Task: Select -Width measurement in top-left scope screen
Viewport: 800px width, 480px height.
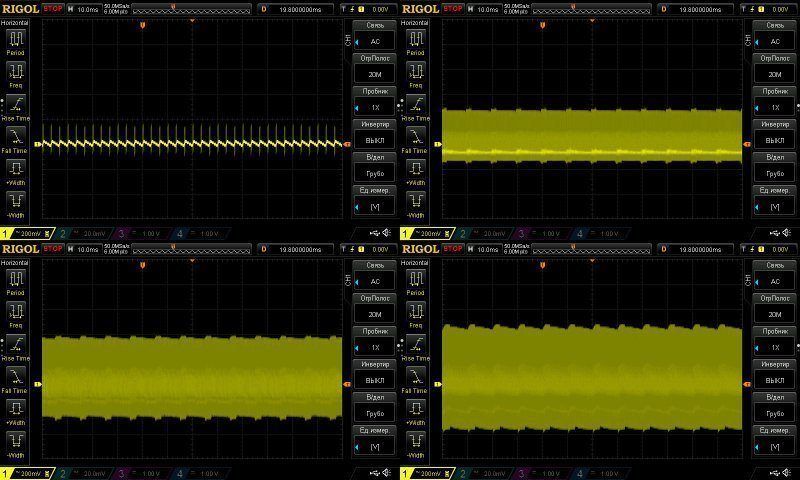Action: (x=16, y=206)
